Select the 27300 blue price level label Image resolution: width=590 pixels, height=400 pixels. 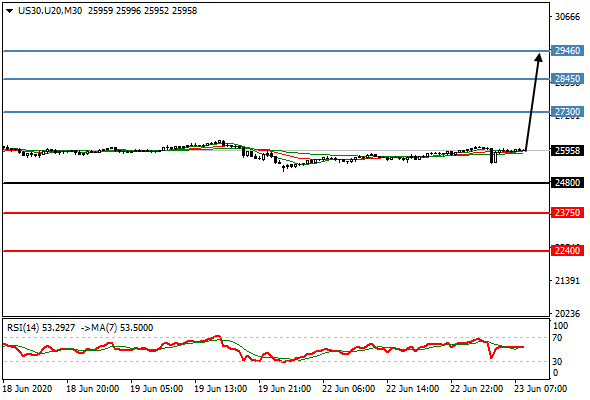567,112
